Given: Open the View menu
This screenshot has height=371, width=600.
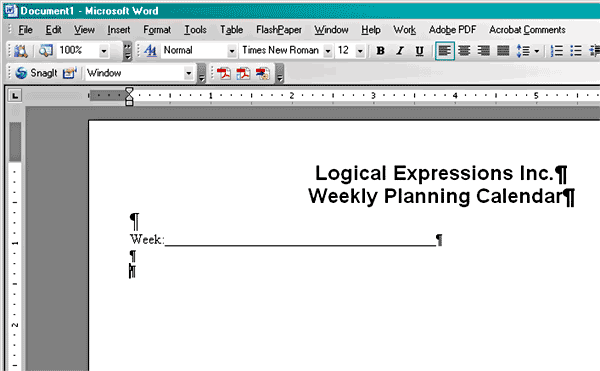Looking at the screenshot, I should tap(84, 30).
